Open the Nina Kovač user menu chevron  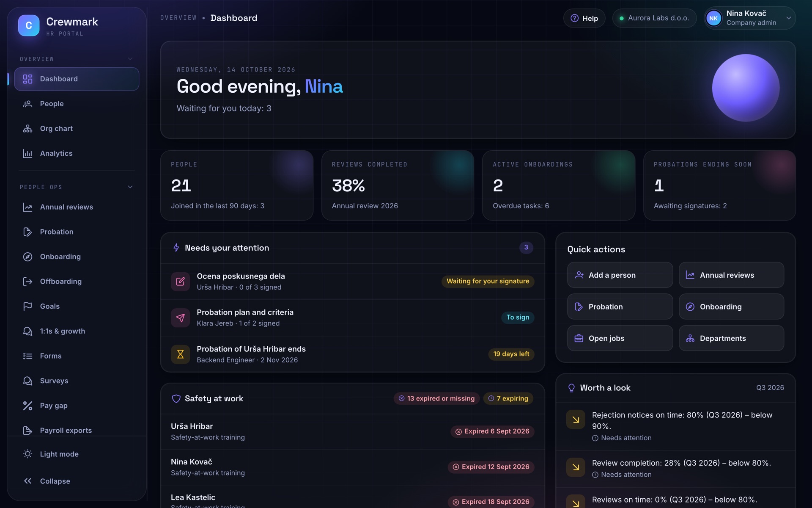[788, 18]
